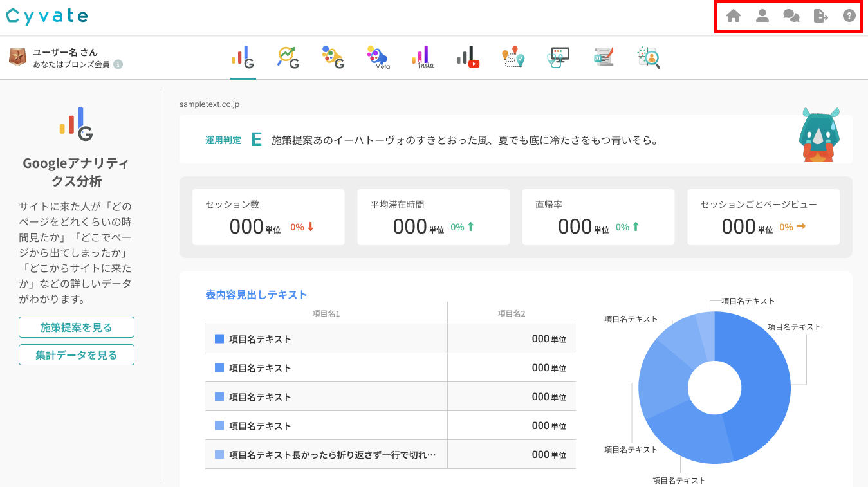Open the YouTube analytics icon
The height and width of the screenshot is (487, 868).
click(x=468, y=57)
